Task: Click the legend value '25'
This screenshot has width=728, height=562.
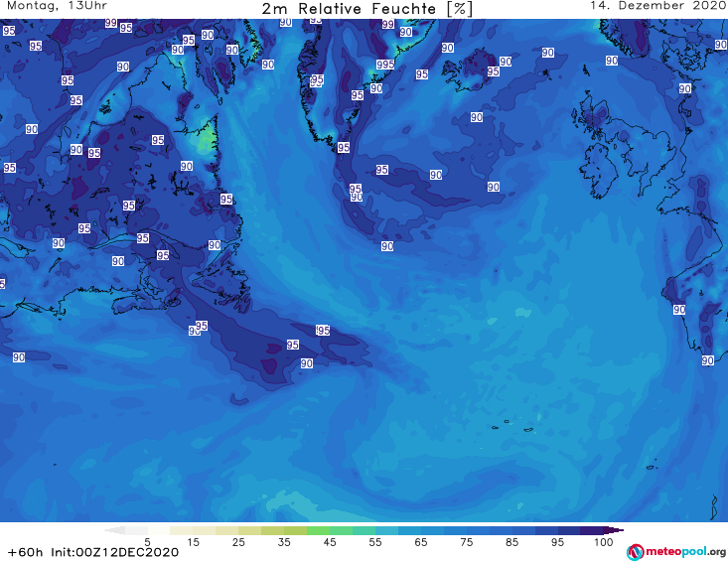Action: pos(238,542)
